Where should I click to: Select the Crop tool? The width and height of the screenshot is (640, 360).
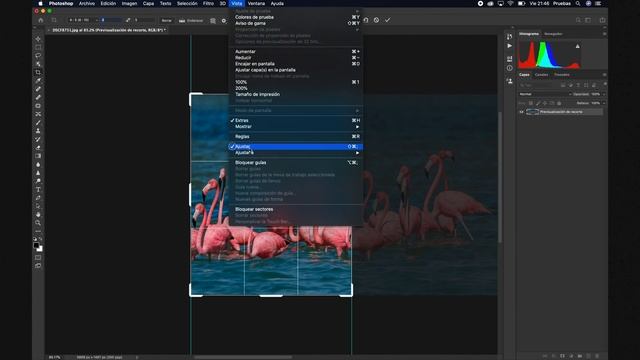coord(38,72)
